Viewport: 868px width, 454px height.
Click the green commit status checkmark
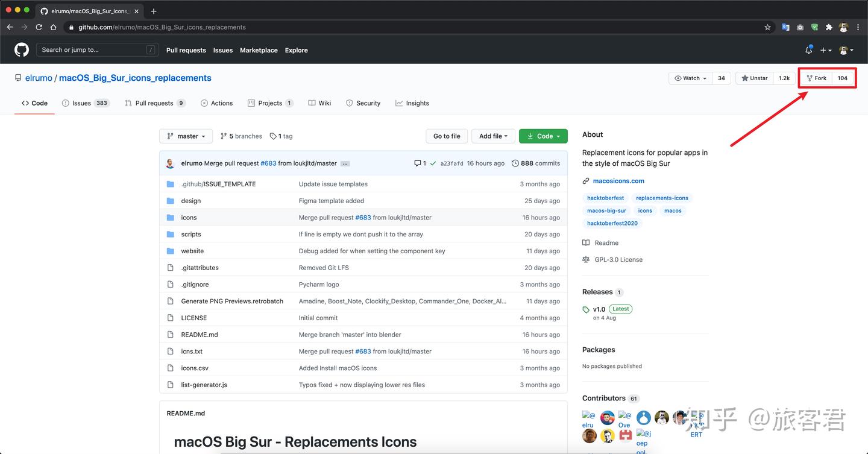(433, 163)
